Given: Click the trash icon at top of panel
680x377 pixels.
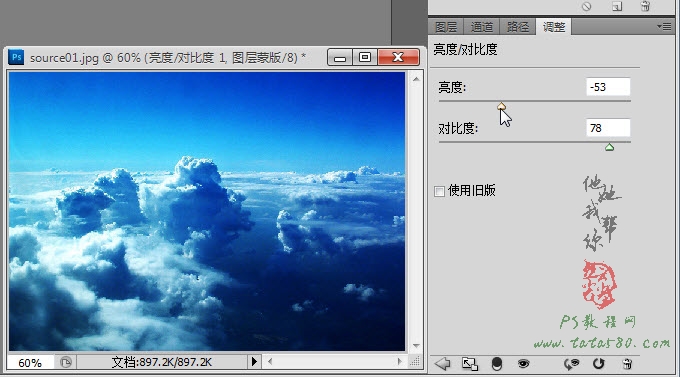Looking at the screenshot, I should [645, 6].
